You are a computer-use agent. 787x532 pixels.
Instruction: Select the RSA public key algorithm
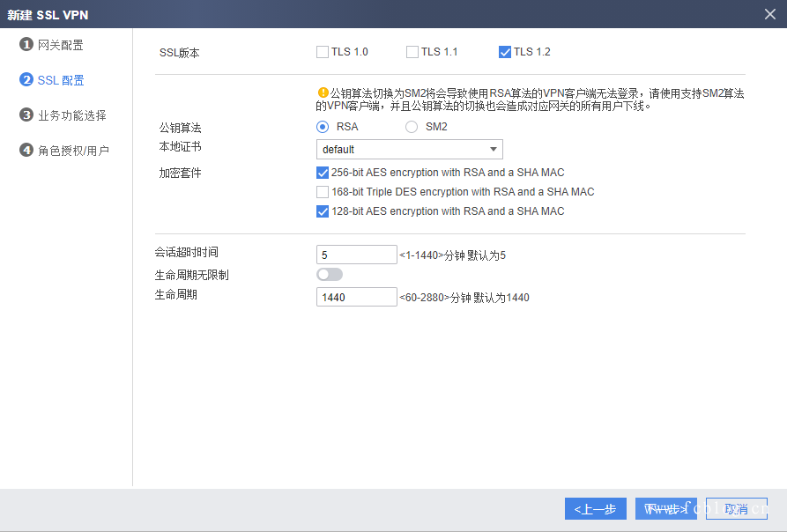pyautogui.click(x=323, y=127)
